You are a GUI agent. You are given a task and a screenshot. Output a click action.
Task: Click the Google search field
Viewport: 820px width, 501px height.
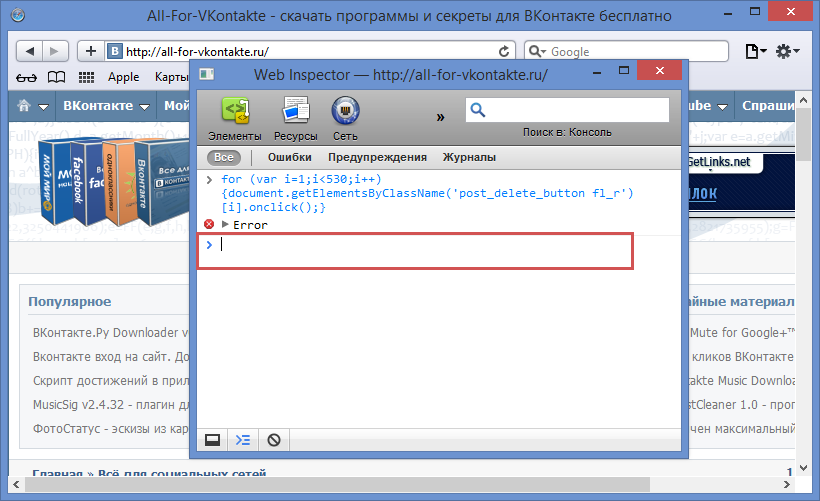pyautogui.click(x=626, y=51)
